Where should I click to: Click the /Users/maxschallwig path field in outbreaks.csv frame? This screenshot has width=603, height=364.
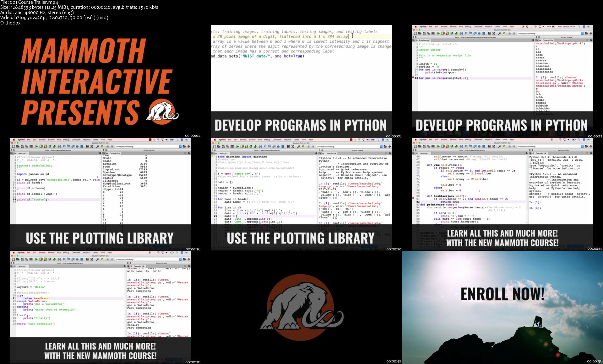(x=147, y=146)
